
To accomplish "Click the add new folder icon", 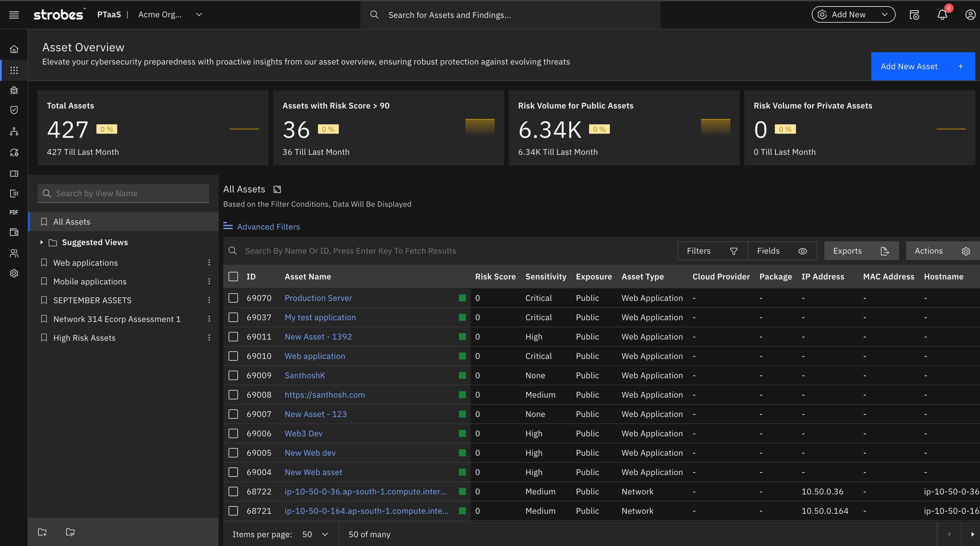I will 42,532.
